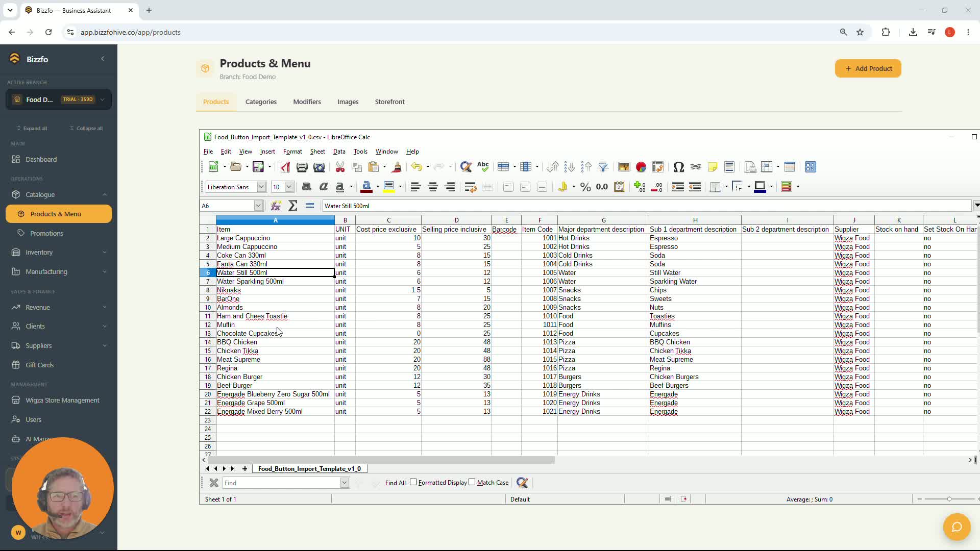
Task: Open the Sheet menu in Calc
Action: click(x=317, y=152)
